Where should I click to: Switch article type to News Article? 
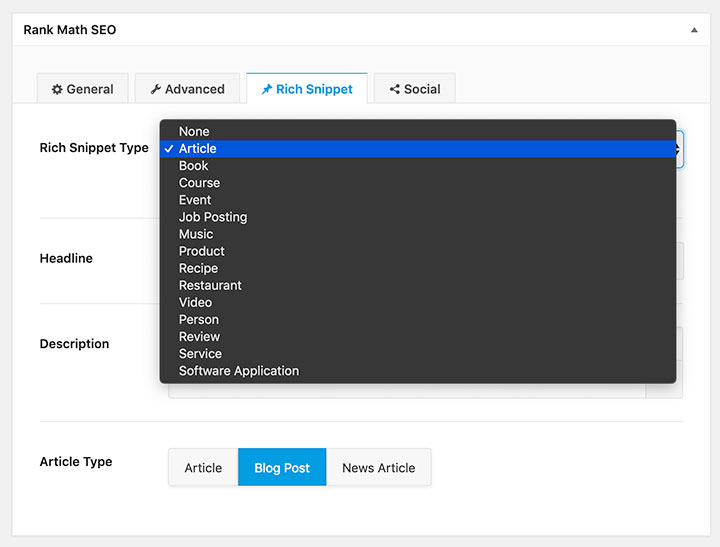(378, 467)
